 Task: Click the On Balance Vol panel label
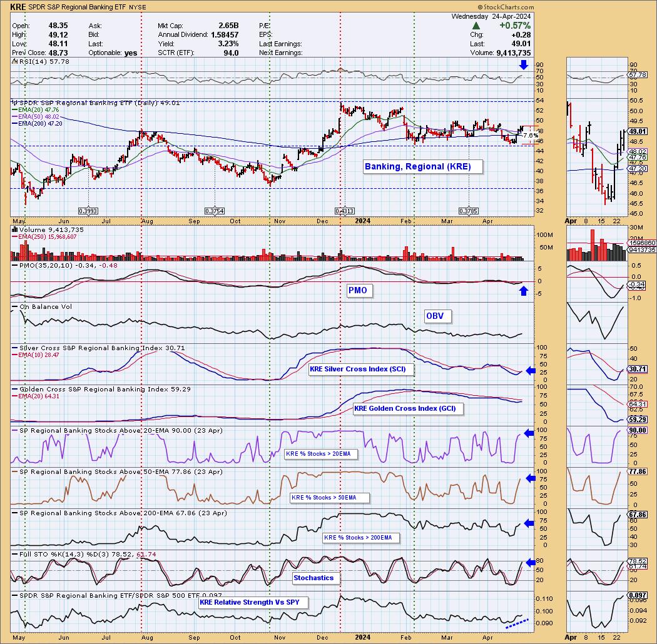[x=42, y=306]
